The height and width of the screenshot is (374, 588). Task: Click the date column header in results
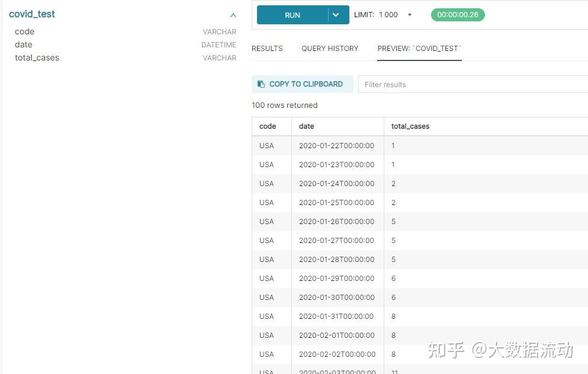click(x=306, y=126)
